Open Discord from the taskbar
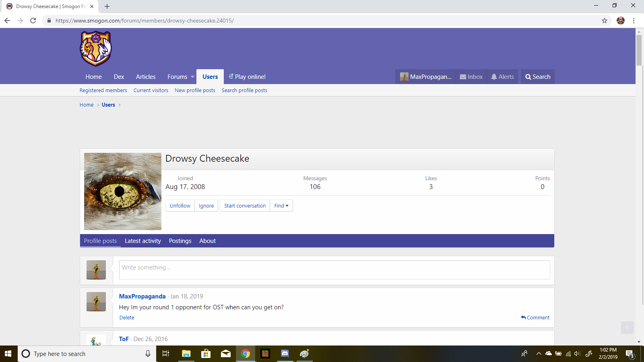The image size is (644, 362). click(285, 354)
